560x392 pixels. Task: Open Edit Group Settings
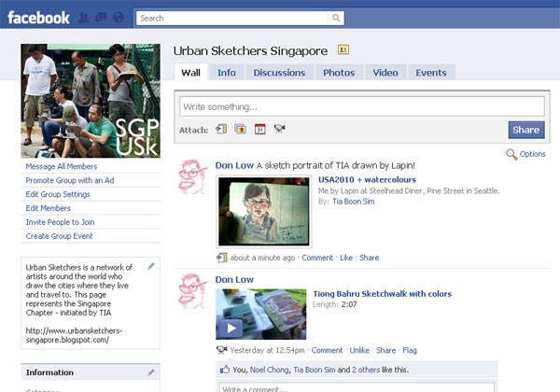click(58, 194)
